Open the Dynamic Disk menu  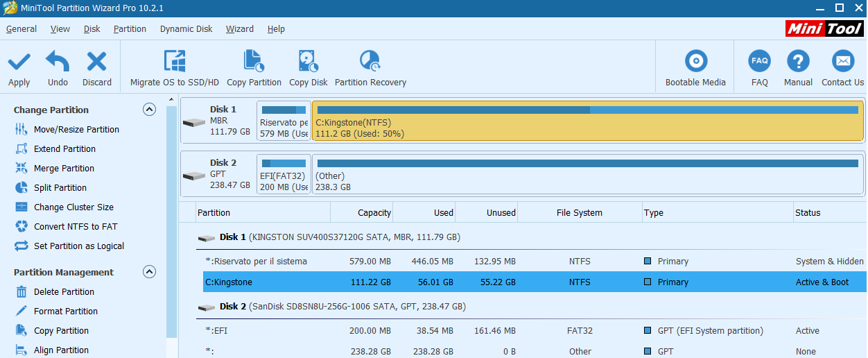[186, 29]
